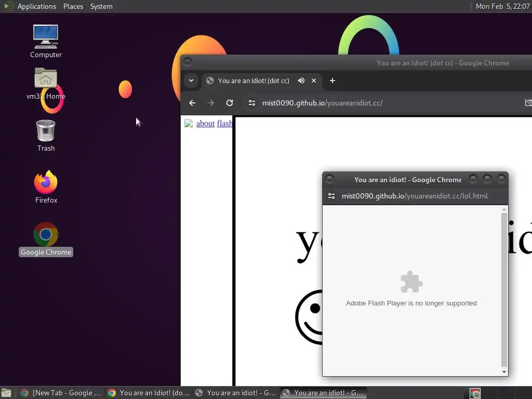Mute the tab via speaker icon
The width and height of the screenshot is (532, 399).
[x=301, y=81]
